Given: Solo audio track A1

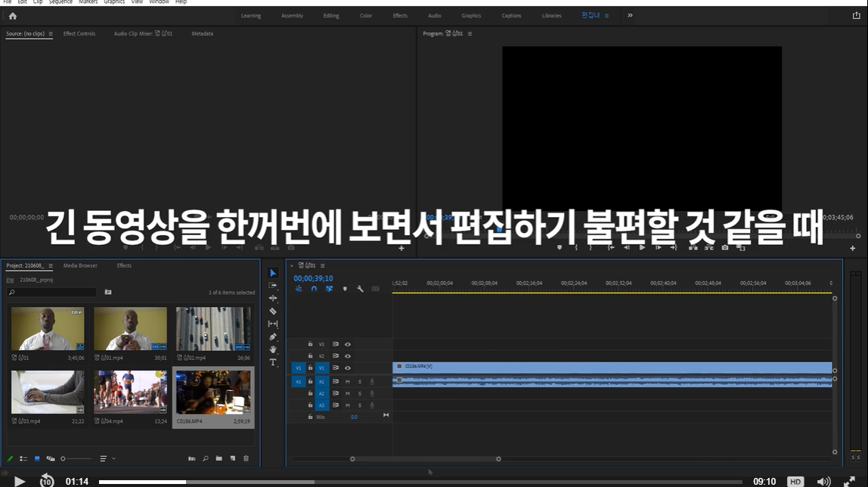Looking at the screenshot, I should click(x=360, y=381).
